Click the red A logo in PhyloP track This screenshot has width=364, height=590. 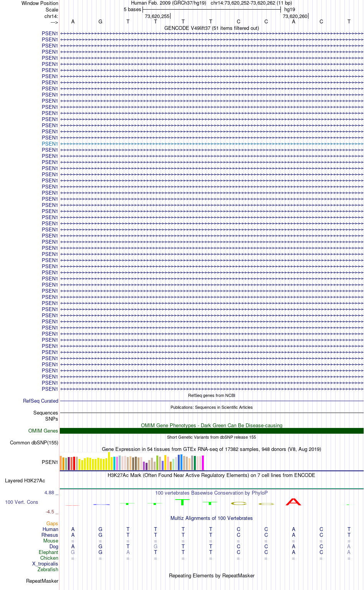click(293, 501)
